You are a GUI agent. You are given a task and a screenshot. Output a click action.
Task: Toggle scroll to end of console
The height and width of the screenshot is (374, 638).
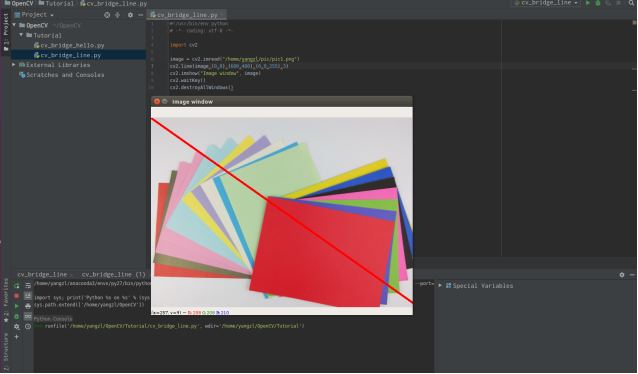click(28, 296)
